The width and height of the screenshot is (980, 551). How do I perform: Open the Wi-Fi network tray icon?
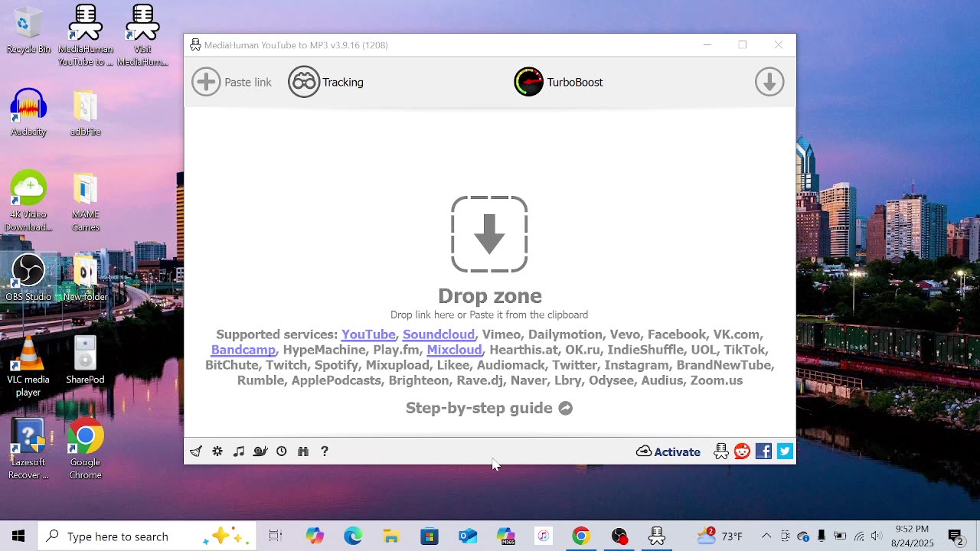click(x=859, y=536)
